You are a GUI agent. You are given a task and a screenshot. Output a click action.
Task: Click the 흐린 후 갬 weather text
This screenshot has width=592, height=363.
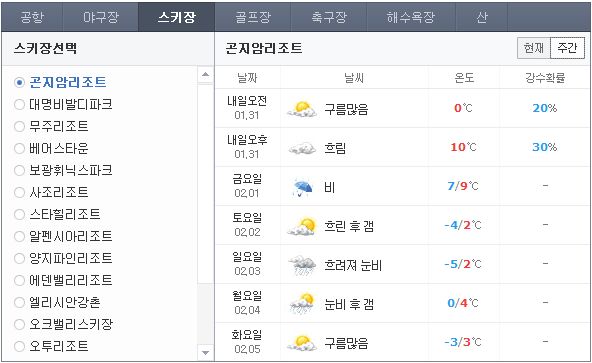click(x=349, y=226)
